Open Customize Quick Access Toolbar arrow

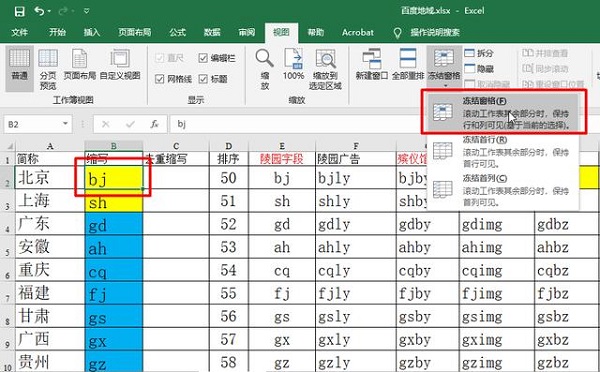click(87, 11)
